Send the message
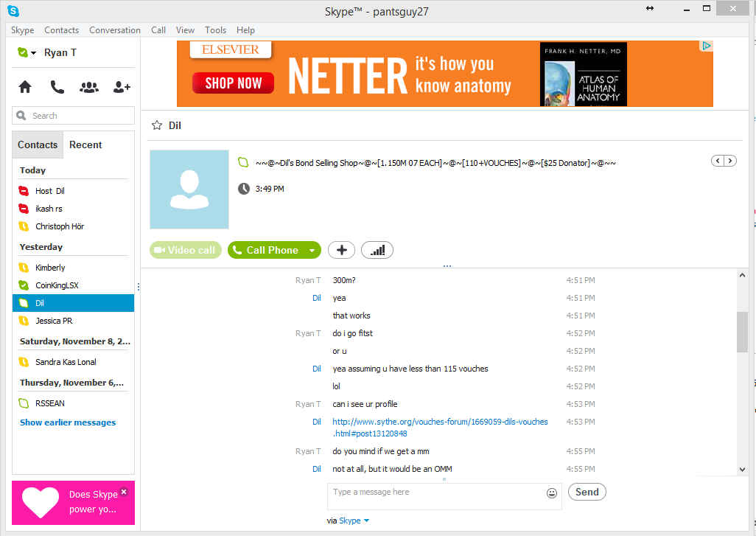 click(587, 492)
